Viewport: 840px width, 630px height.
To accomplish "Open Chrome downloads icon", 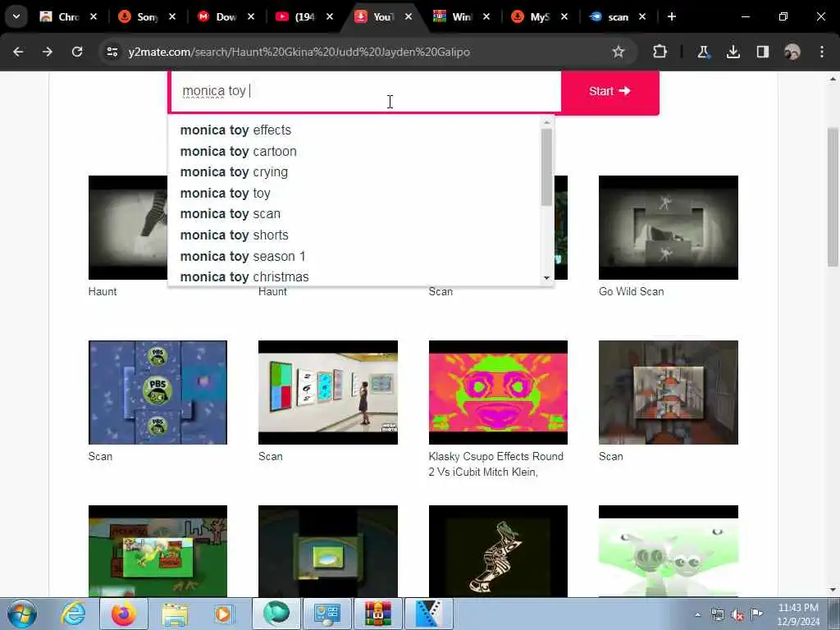I will coord(733,52).
